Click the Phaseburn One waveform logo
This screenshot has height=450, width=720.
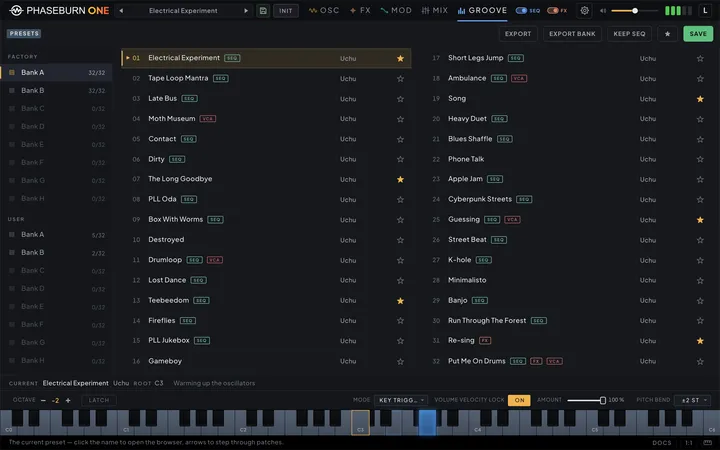16,11
